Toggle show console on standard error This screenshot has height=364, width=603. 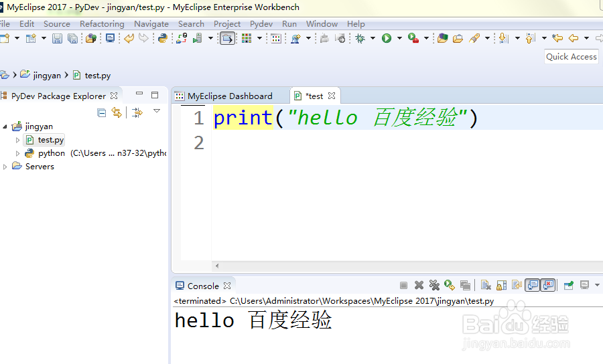547,285
